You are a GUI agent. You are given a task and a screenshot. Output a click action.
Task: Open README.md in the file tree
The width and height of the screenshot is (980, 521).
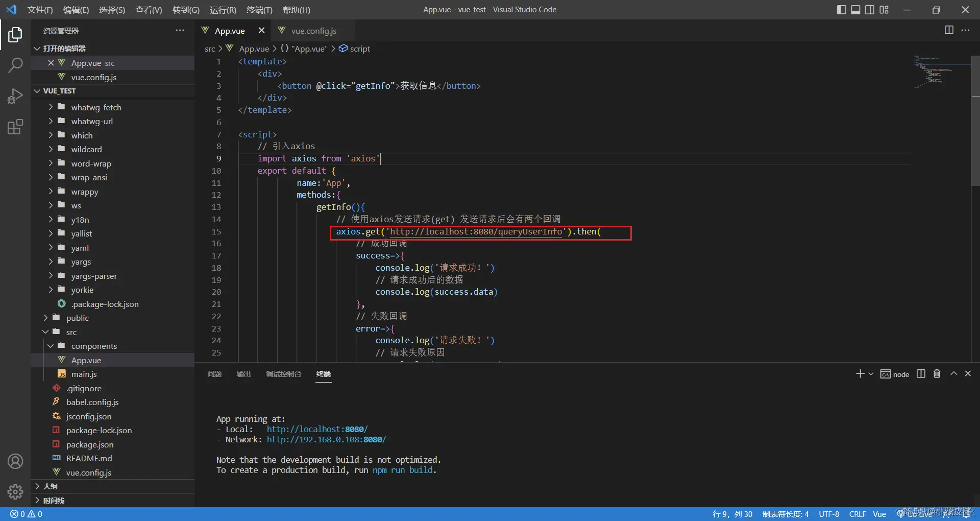[x=112, y=458]
